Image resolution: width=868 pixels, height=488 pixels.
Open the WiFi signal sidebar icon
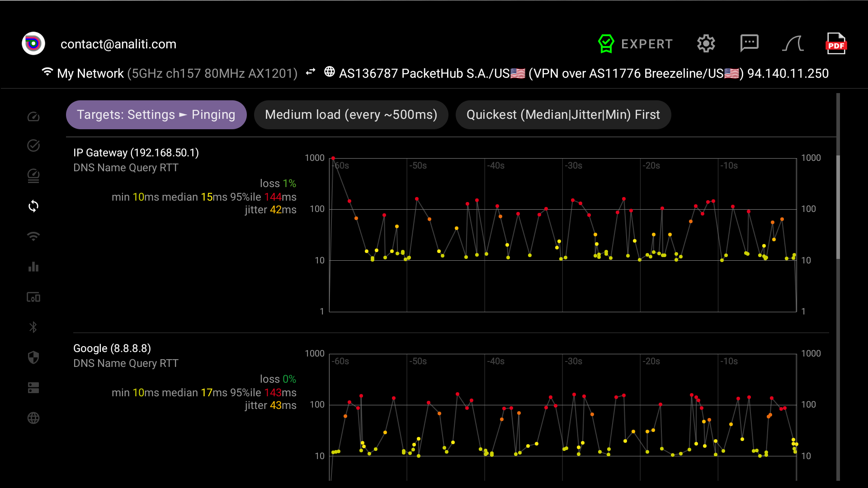pyautogui.click(x=33, y=236)
